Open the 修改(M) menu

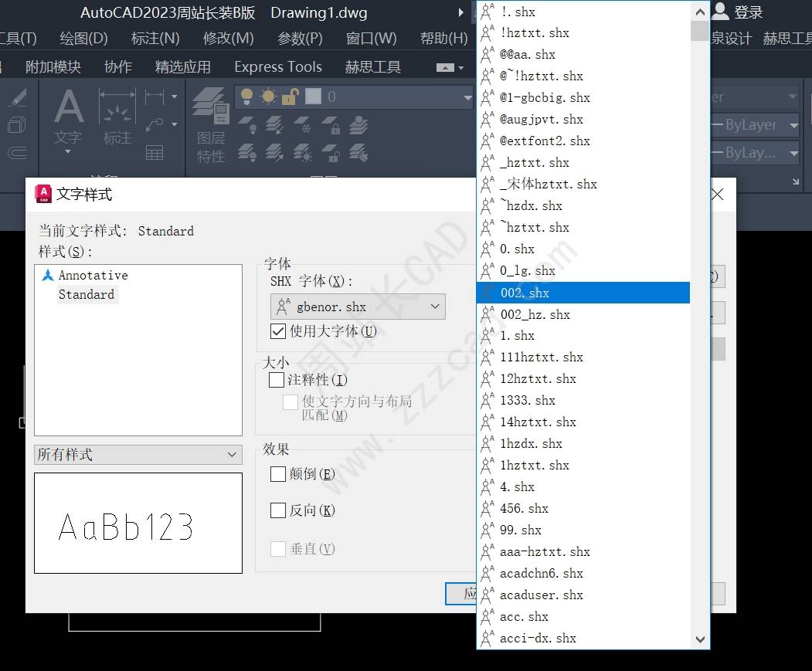229,39
